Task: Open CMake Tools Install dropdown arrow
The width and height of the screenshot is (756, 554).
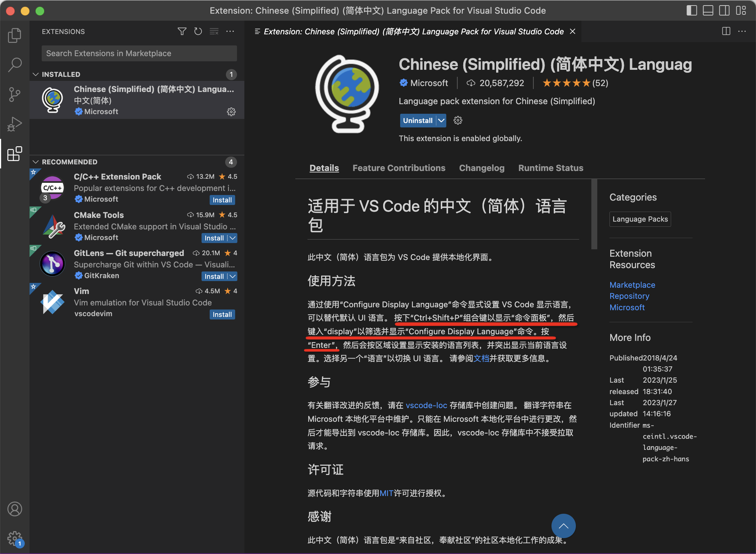Action: (x=233, y=238)
